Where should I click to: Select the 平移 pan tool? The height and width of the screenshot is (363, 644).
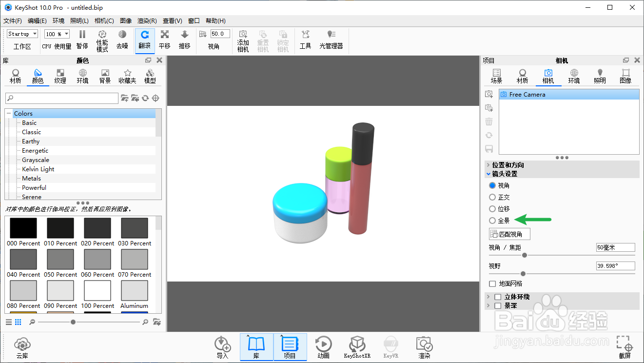(x=165, y=39)
